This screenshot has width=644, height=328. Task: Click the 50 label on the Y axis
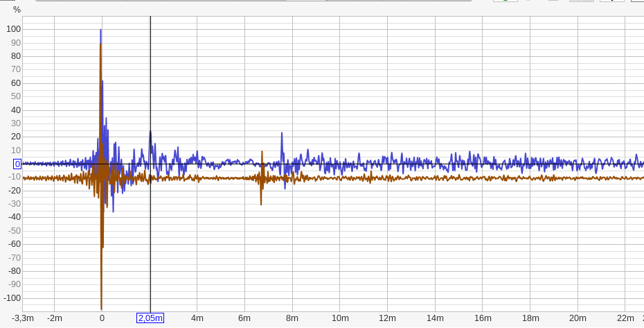coord(16,96)
